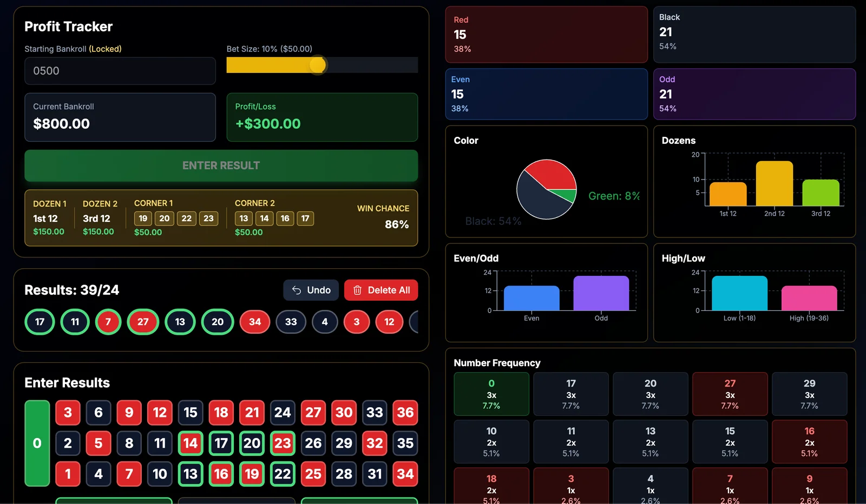Click Corner 1 chip number 19
The width and height of the screenshot is (866, 504).
[x=143, y=218]
